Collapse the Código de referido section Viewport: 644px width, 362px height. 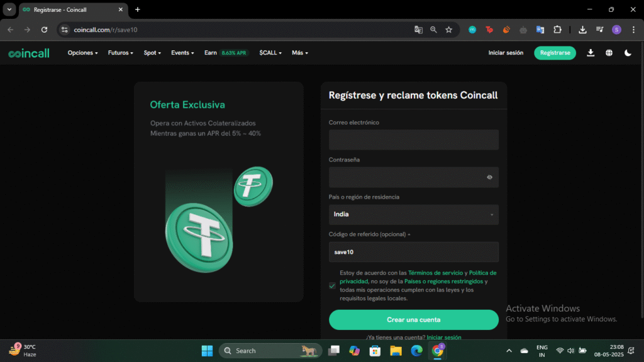pos(369,234)
